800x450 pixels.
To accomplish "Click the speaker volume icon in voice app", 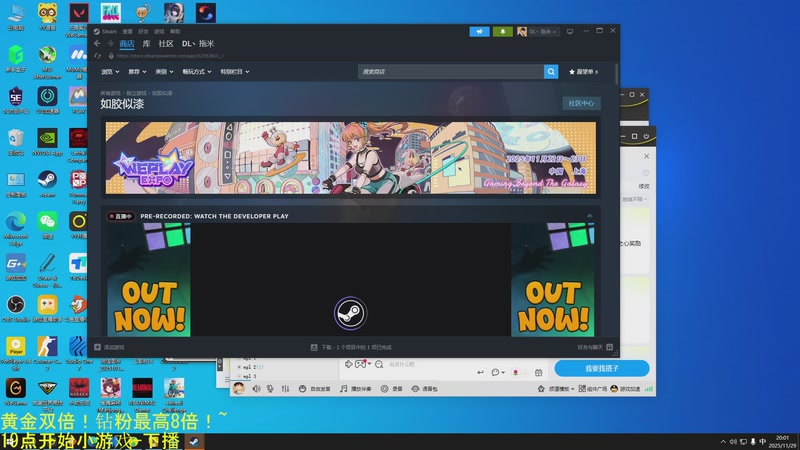I will 256,389.
